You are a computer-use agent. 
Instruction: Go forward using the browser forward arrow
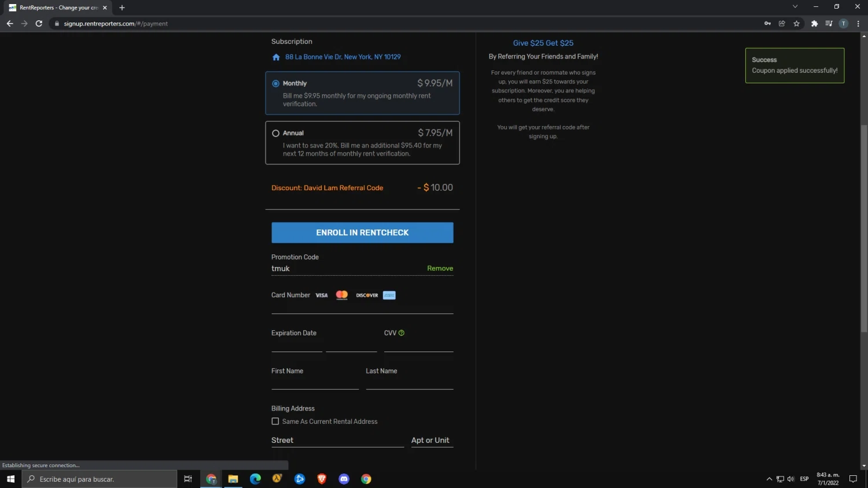point(24,24)
